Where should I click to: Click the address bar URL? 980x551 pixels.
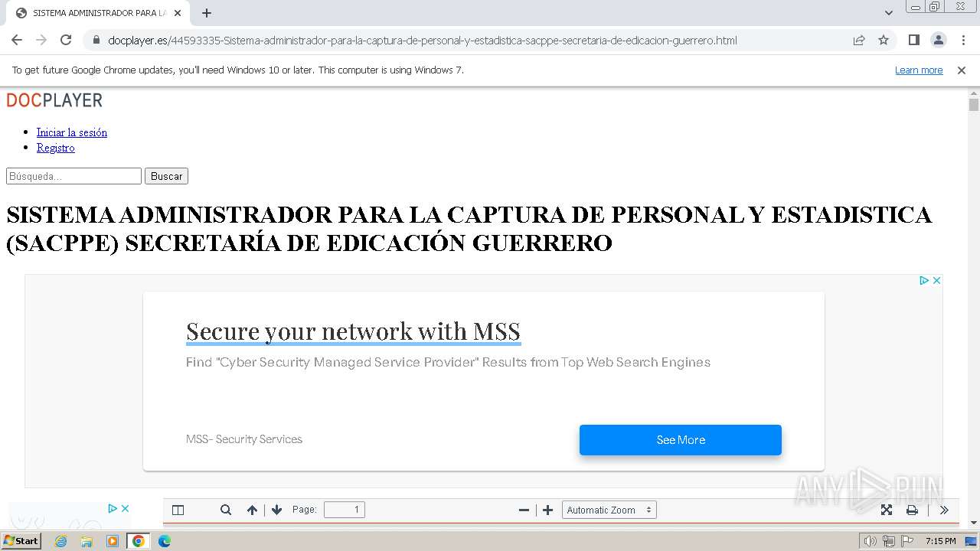tap(423, 41)
